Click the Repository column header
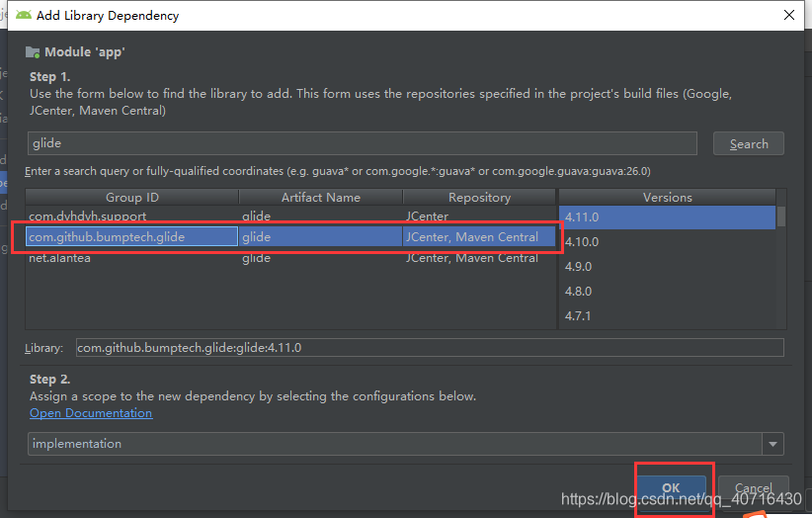 point(479,198)
